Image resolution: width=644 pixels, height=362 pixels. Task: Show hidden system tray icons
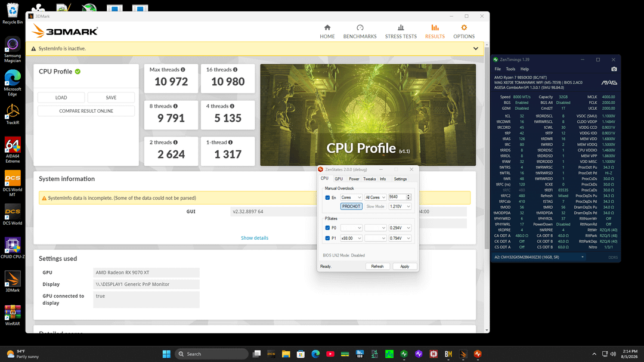(x=594, y=354)
